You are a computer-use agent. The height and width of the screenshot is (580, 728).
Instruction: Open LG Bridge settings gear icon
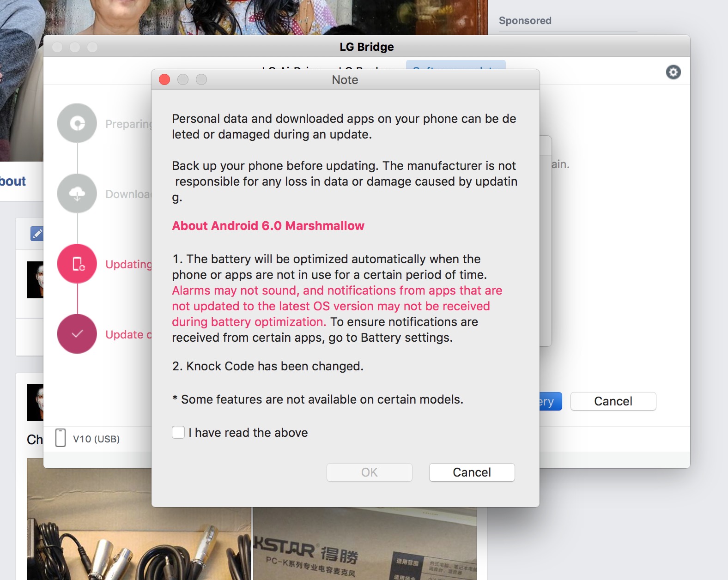pos(673,72)
